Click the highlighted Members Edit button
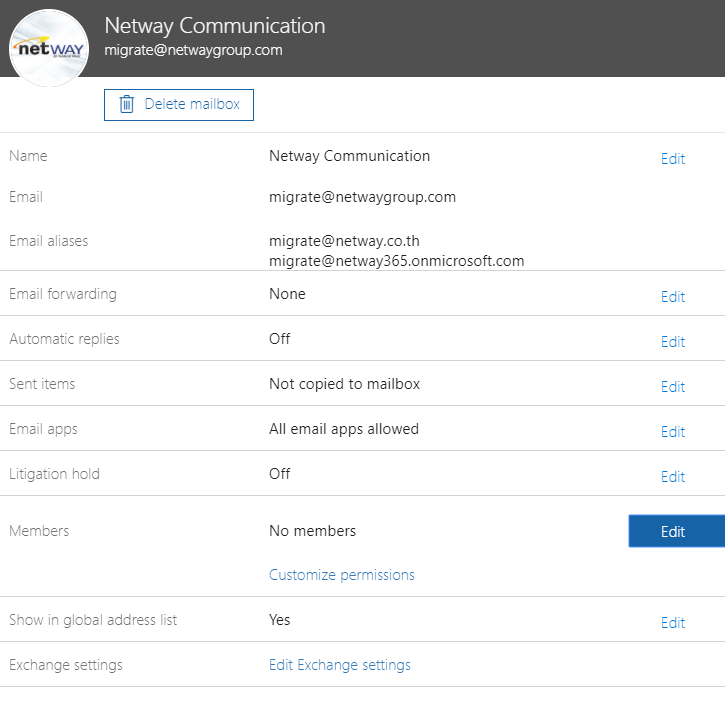 click(674, 532)
